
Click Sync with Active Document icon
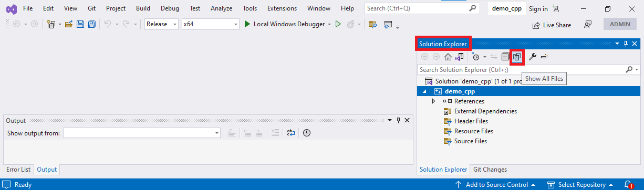(x=494, y=57)
